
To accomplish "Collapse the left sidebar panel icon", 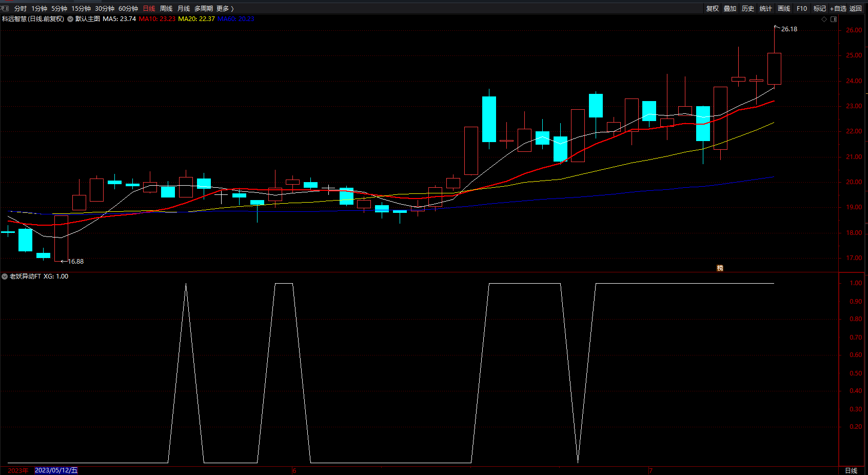I will 5,8.
